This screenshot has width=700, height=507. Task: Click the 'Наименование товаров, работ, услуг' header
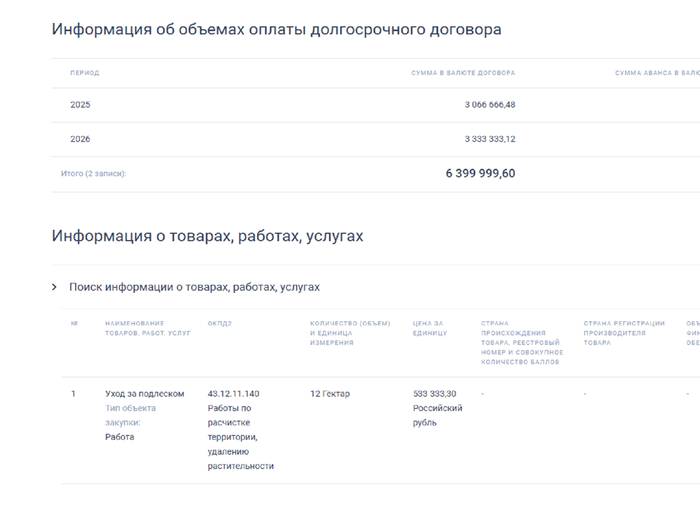[x=147, y=327]
